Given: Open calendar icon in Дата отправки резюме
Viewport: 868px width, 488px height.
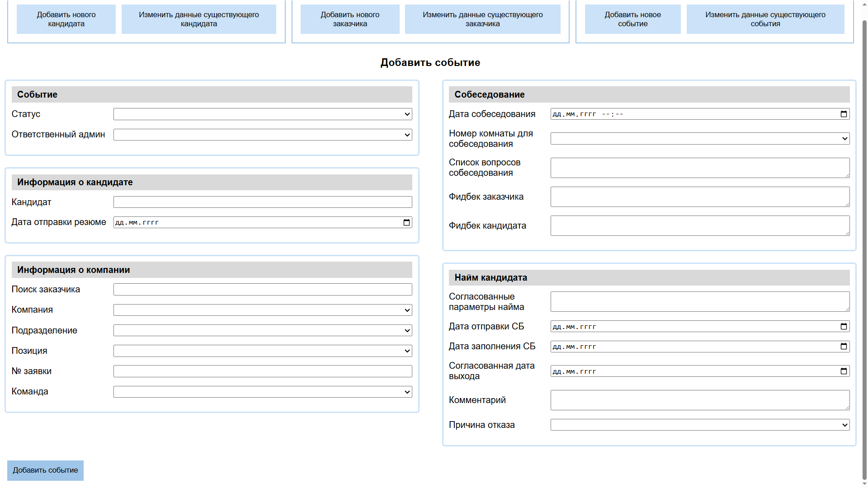Looking at the screenshot, I should [406, 222].
